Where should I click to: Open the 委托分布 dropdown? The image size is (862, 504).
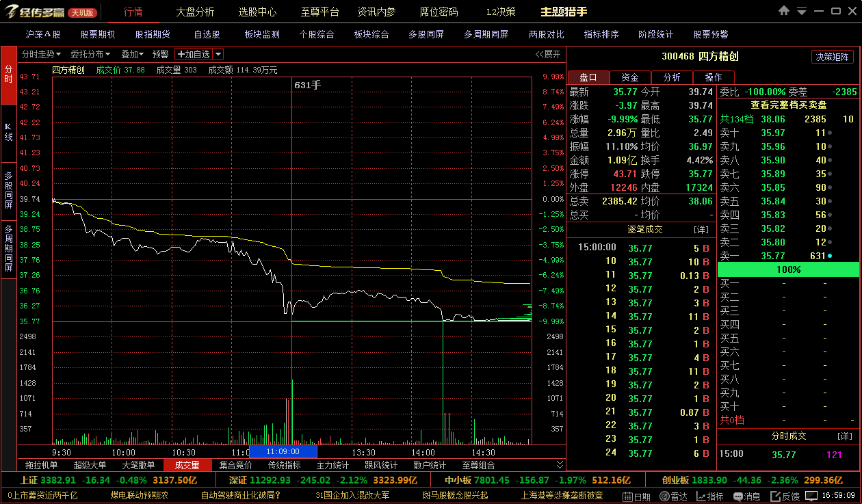coord(90,54)
